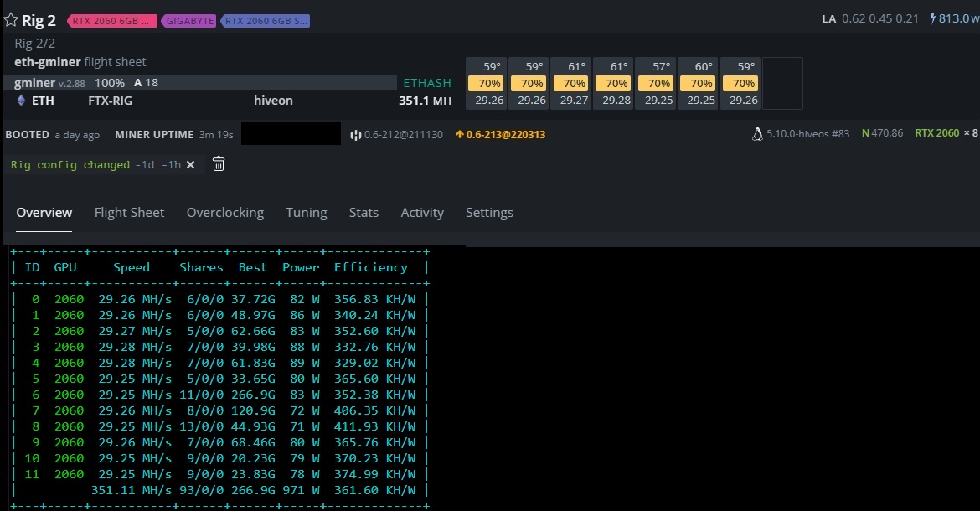Screen dimensions: 980x511
Task: Click the first GPU fan speed 70% indicator
Action: coord(487,83)
